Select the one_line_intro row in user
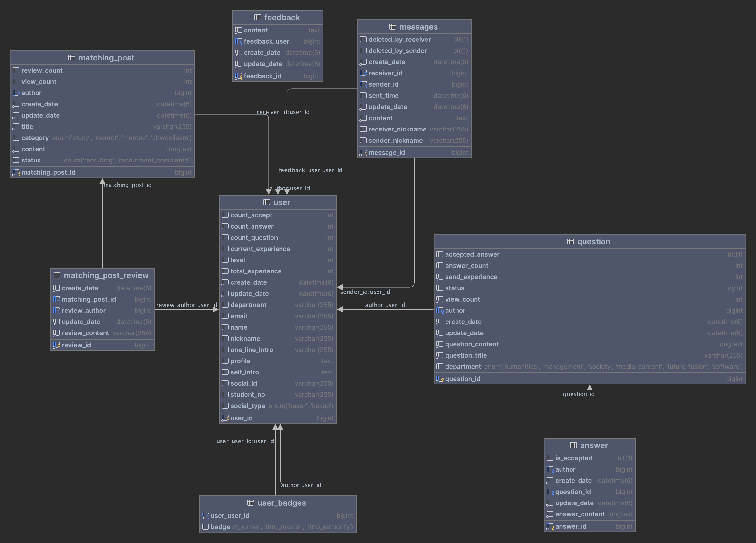This screenshot has width=756, height=543. pos(278,350)
